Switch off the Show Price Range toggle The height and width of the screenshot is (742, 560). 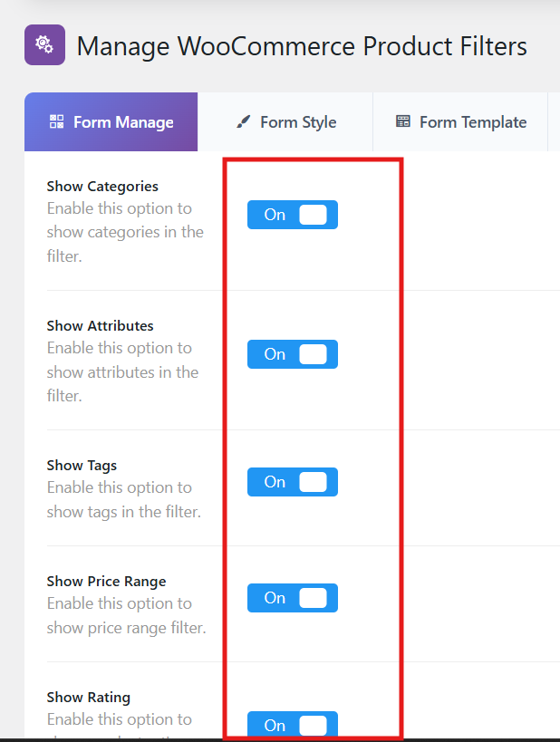point(293,598)
